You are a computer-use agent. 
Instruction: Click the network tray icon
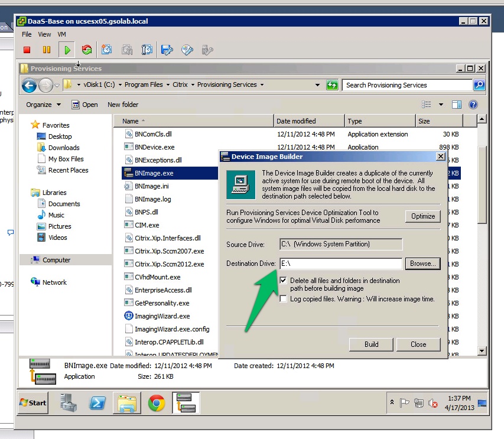pos(419,403)
